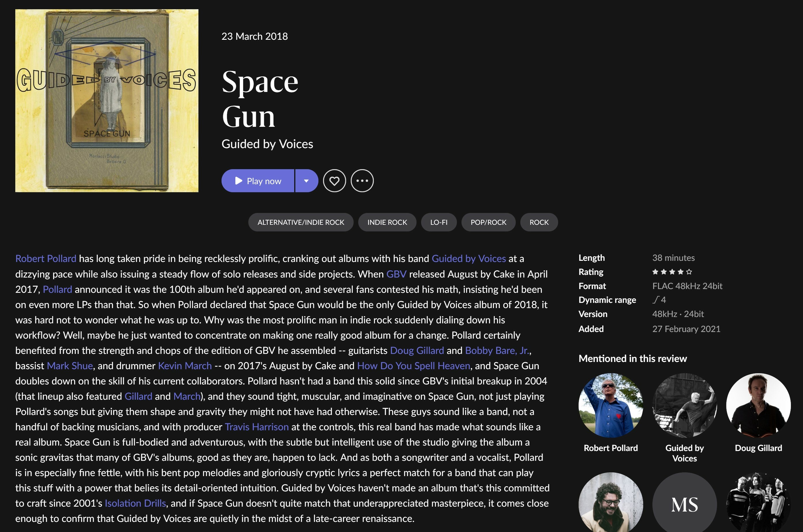Open the Travis Harrison link
This screenshot has width=803, height=532.
pos(256,427)
